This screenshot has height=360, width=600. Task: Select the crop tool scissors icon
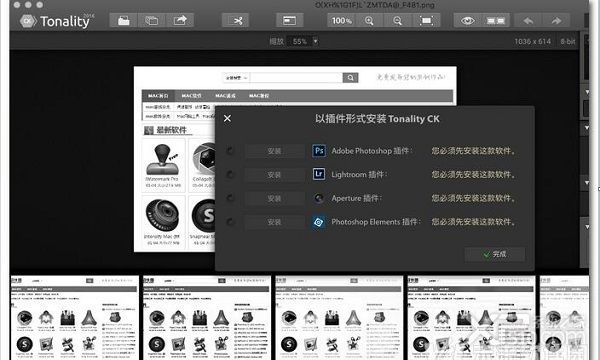236,21
